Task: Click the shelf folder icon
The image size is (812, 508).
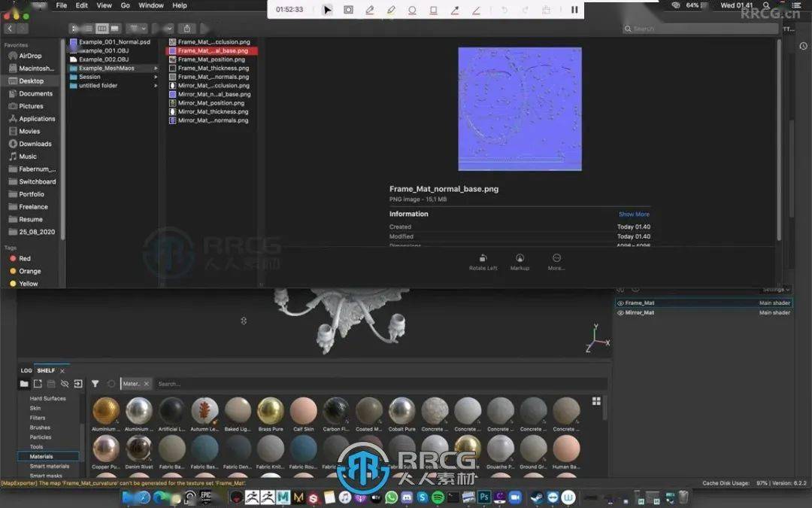Action: tap(24, 384)
